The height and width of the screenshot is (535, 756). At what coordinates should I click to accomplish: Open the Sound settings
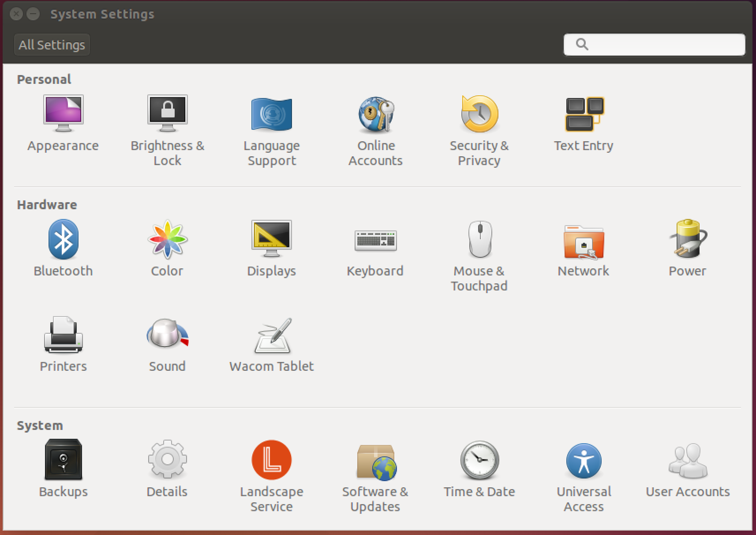pyautogui.click(x=167, y=335)
